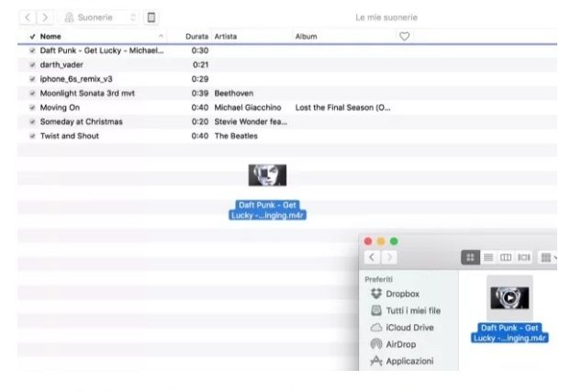
Task: Uncheck Someday at Christmas checkbox
Action: pyautogui.click(x=32, y=122)
